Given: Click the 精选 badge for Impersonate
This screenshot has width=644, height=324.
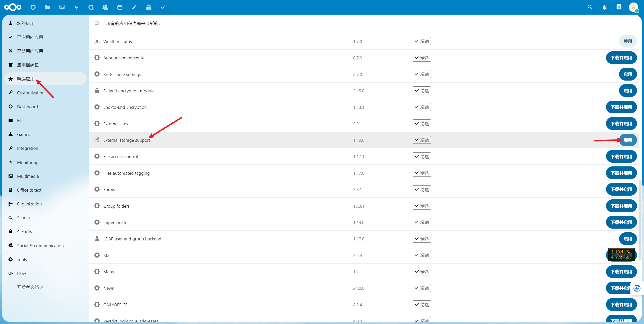Looking at the screenshot, I should [422, 222].
